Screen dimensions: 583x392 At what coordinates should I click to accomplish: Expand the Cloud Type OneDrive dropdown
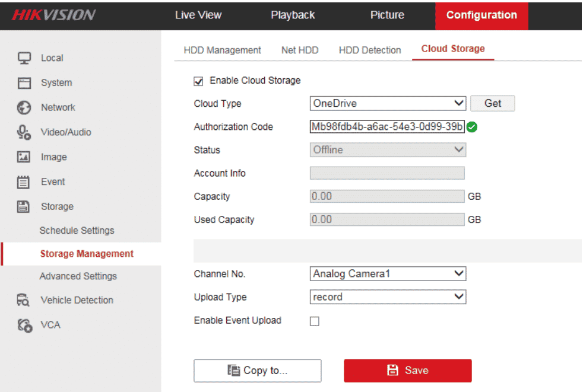coord(388,103)
